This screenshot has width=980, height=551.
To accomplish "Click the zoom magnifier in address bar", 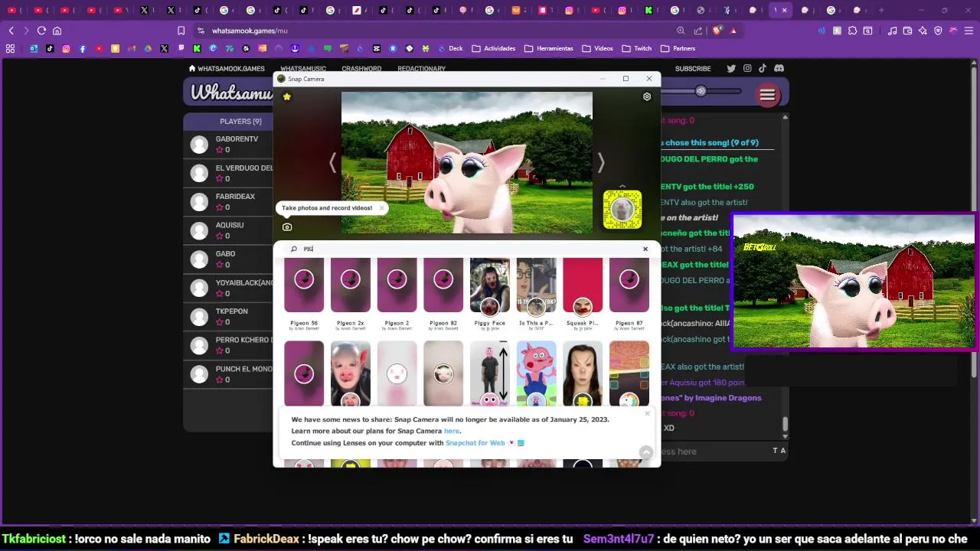I will 681,31.
